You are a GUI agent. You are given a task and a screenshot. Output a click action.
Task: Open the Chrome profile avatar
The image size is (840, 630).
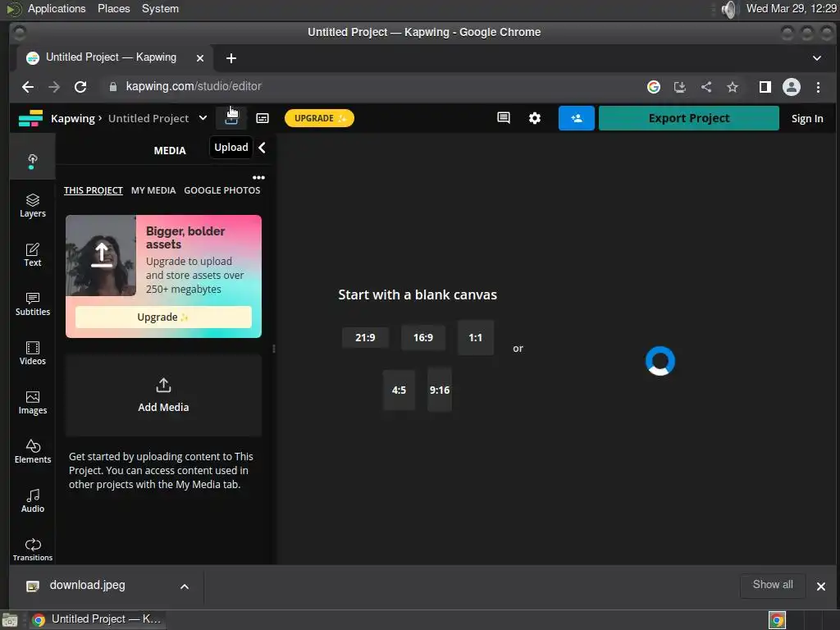[x=792, y=87]
